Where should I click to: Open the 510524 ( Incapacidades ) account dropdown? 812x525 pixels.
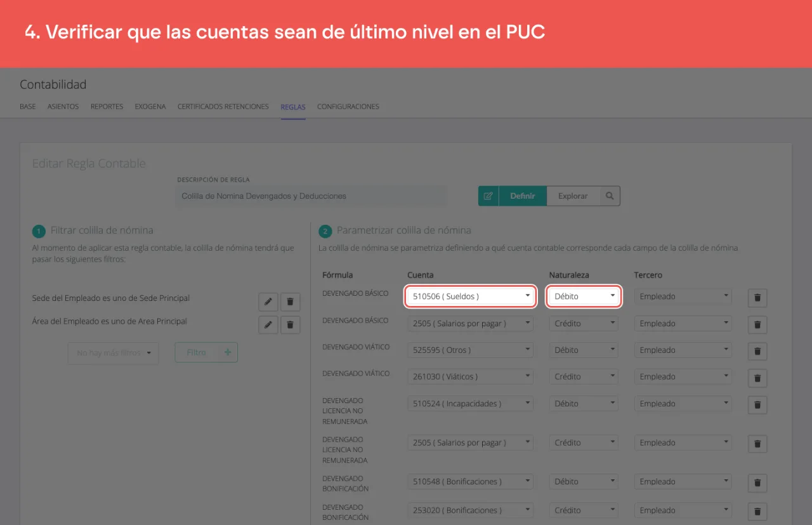pos(471,403)
